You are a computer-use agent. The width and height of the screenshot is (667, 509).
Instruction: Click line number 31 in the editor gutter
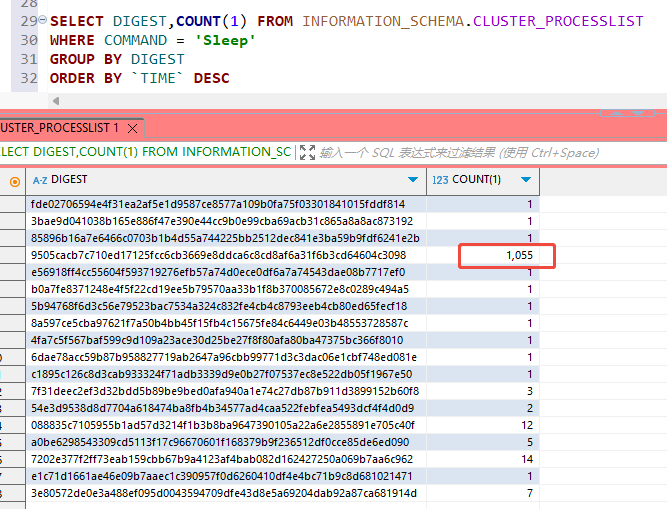pos(29,60)
